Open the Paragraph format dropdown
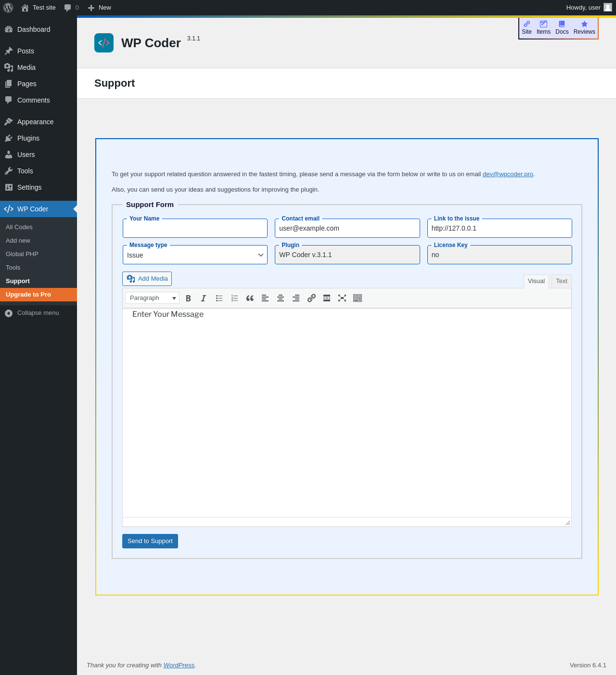616x675 pixels. tap(152, 298)
